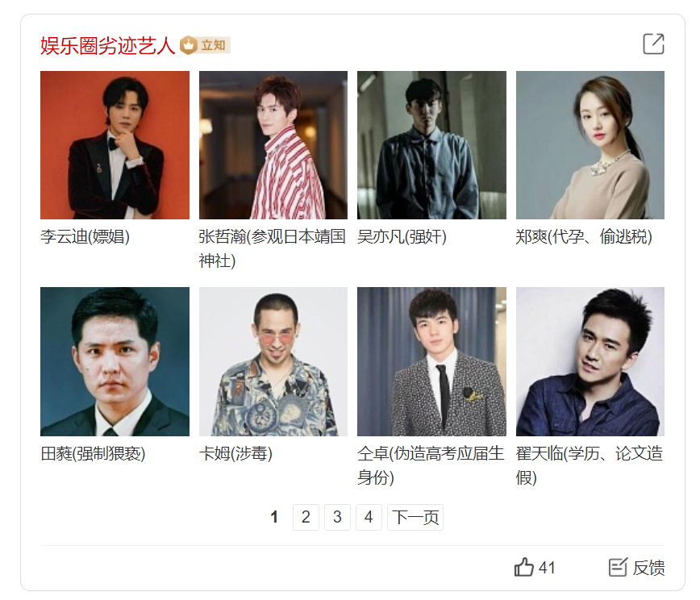Open the 娱乐圈劣迹艺人 title link
The height and width of the screenshot is (600, 700).
coord(107,45)
